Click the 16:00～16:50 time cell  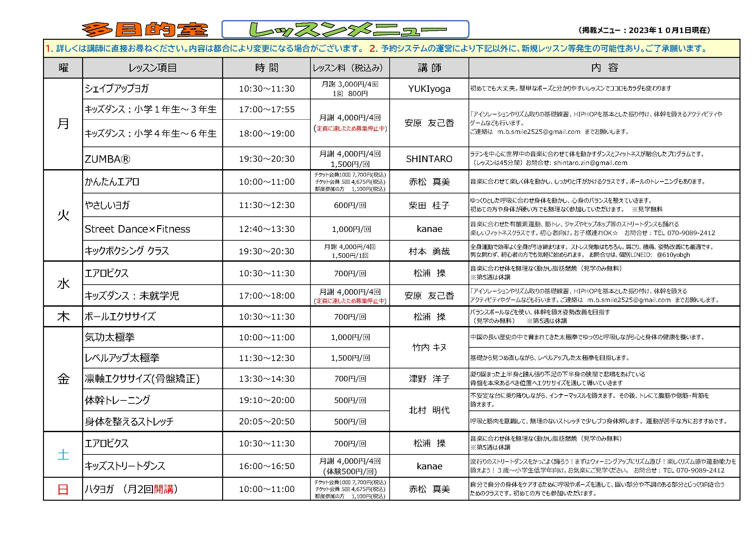tap(266, 466)
